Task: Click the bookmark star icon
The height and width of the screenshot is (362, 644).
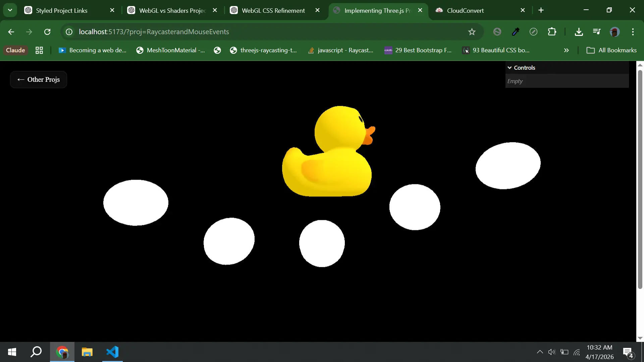Action: (x=472, y=32)
